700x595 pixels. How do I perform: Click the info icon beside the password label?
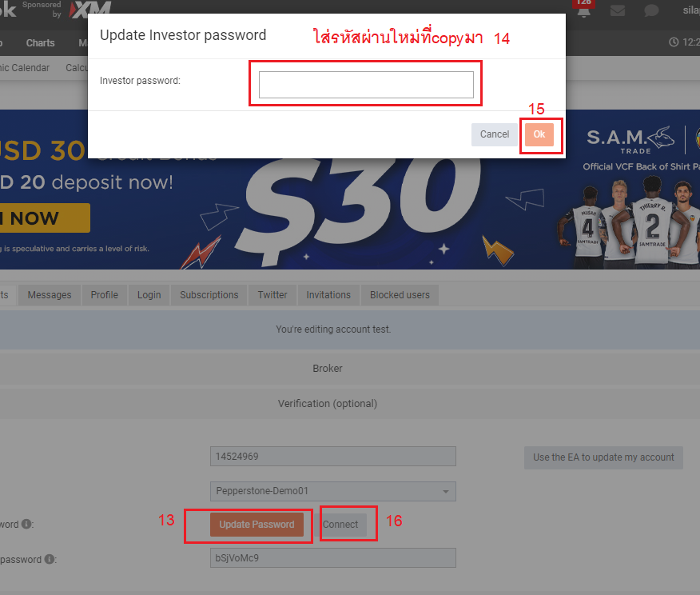pos(27,524)
